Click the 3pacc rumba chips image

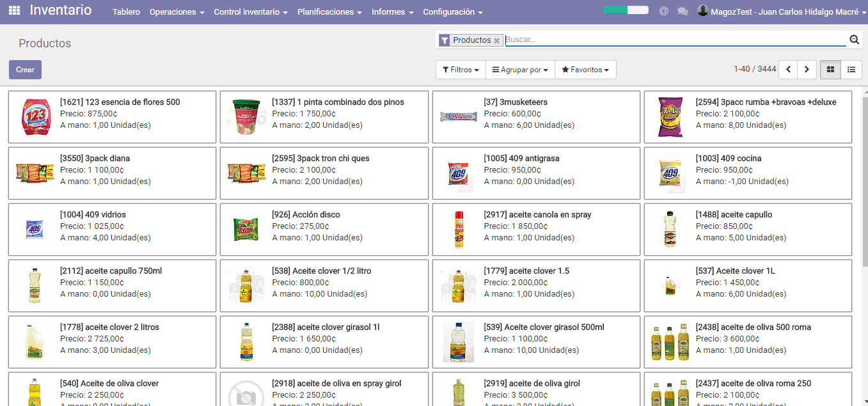pos(670,117)
